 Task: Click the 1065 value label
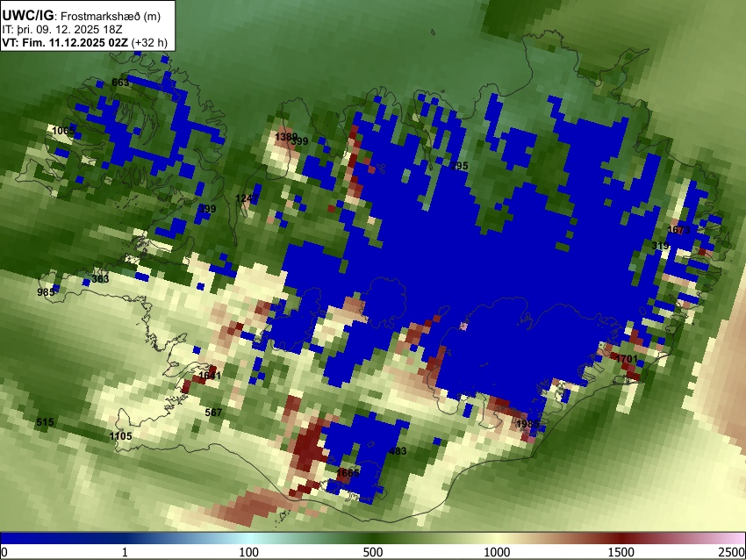click(63, 131)
